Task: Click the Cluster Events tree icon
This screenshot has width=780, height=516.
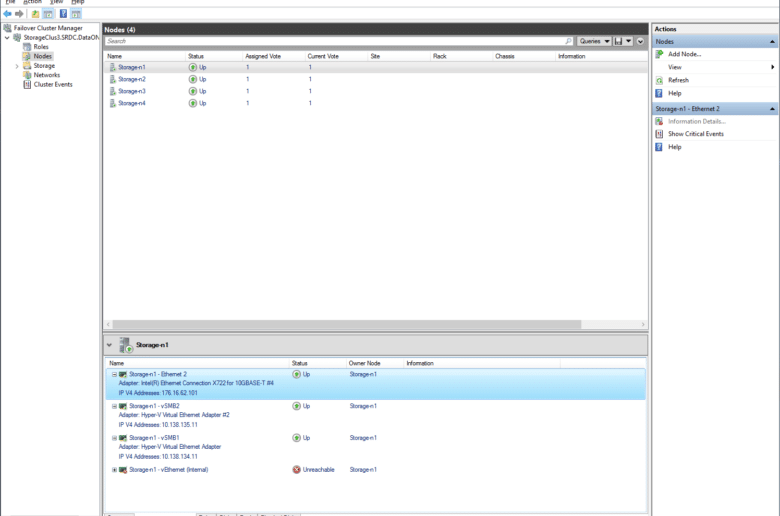Action: [x=27, y=85]
